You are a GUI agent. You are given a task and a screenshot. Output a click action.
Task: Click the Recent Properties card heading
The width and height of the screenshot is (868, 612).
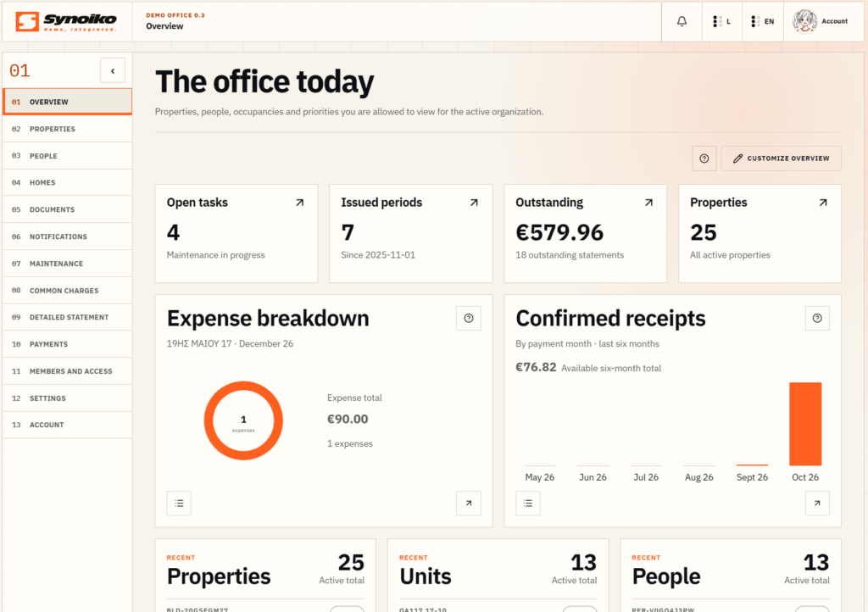click(219, 576)
